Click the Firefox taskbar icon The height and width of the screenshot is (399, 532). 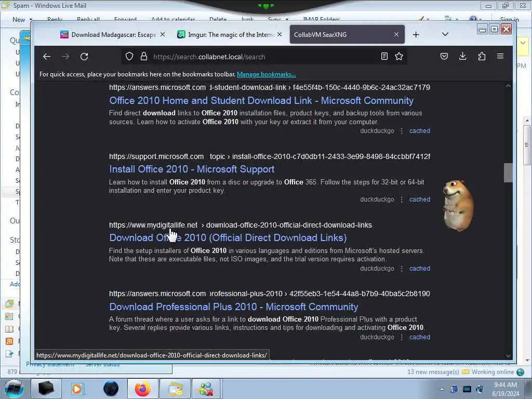click(x=142, y=389)
